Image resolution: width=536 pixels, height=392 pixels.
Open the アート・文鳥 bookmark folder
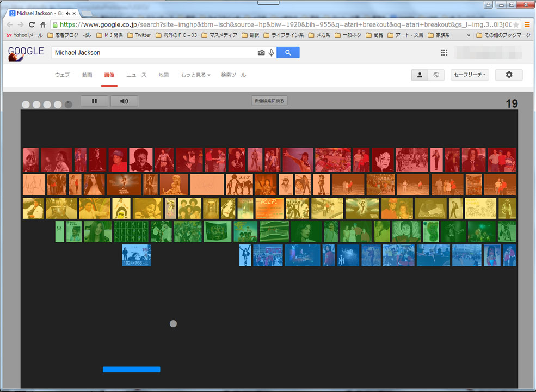pos(405,35)
